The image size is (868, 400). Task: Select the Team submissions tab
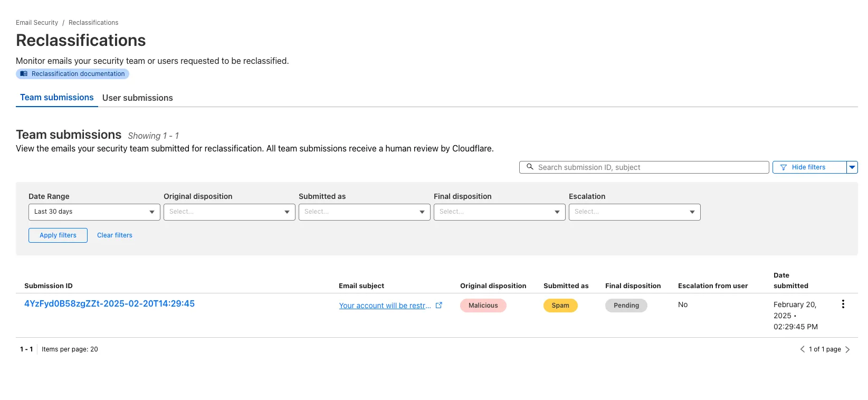[x=57, y=98]
